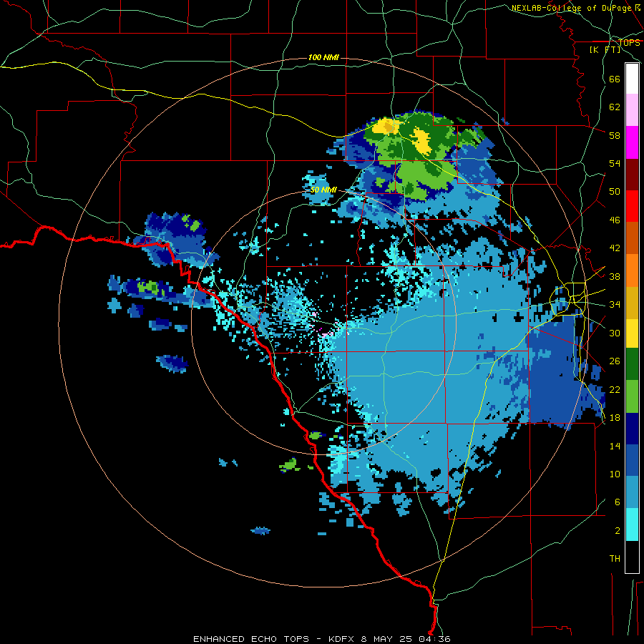Image resolution: width=644 pixels, height=644 pixels.
Task: Click the legend value 34
Action: (615, 305)
